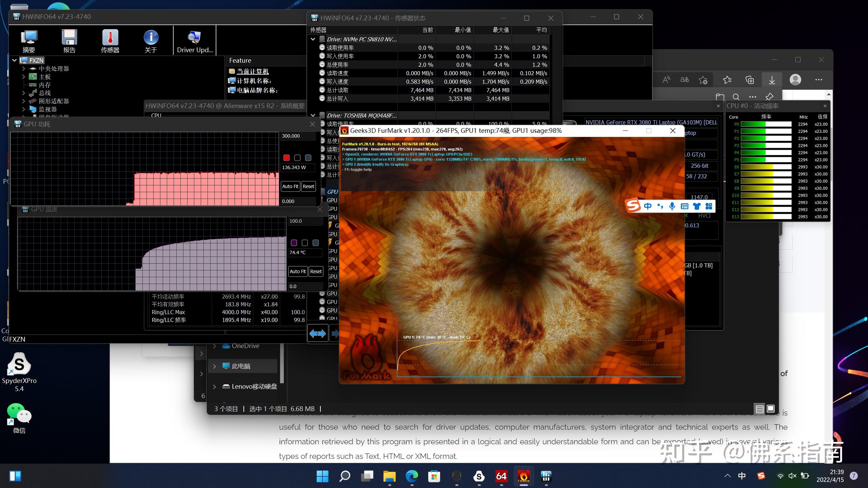
Task: Click the 关于 about info icon
Action: tap(151, 41)
